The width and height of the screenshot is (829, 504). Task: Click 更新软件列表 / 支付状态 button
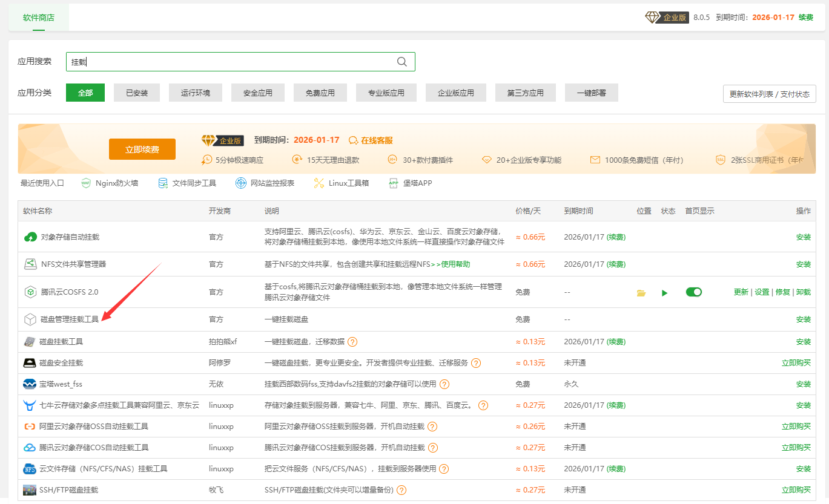point(770,94)
